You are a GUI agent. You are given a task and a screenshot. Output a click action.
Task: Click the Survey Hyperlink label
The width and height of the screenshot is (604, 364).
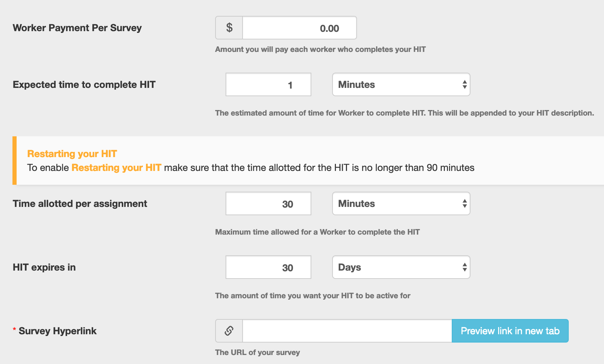(57, 331)
